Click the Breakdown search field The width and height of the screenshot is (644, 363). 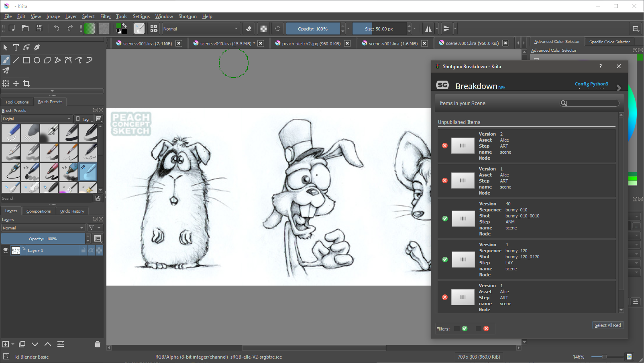click(x=590, y=103)
